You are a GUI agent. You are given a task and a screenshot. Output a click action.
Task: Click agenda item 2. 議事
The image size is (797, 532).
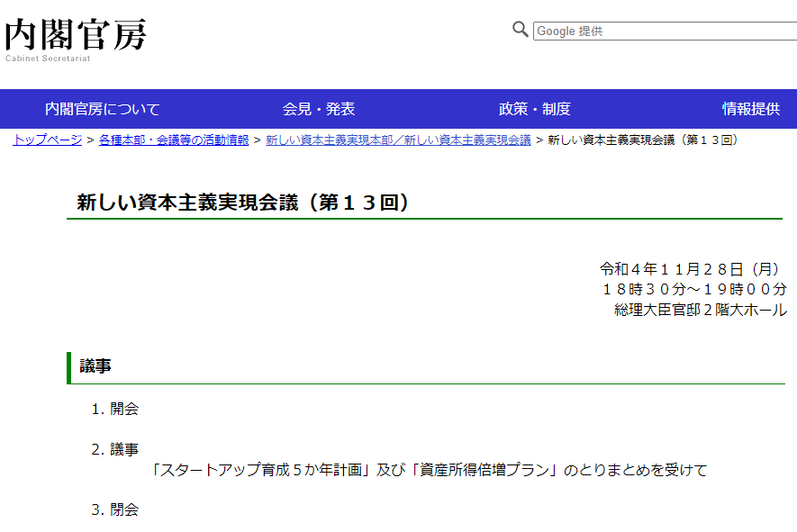click(x=115, y=449)
